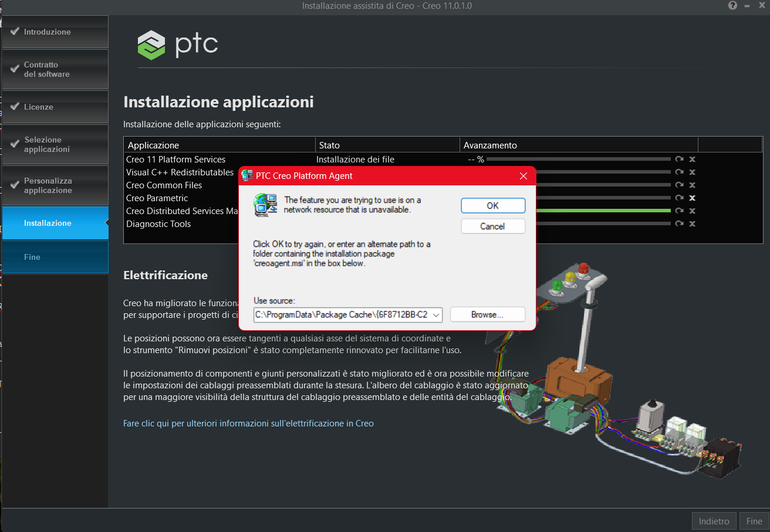This screenshot has width=770, height=532.
Task: Click the retry icon for Visual C++ Redistributables
Action: coord(680,172)
